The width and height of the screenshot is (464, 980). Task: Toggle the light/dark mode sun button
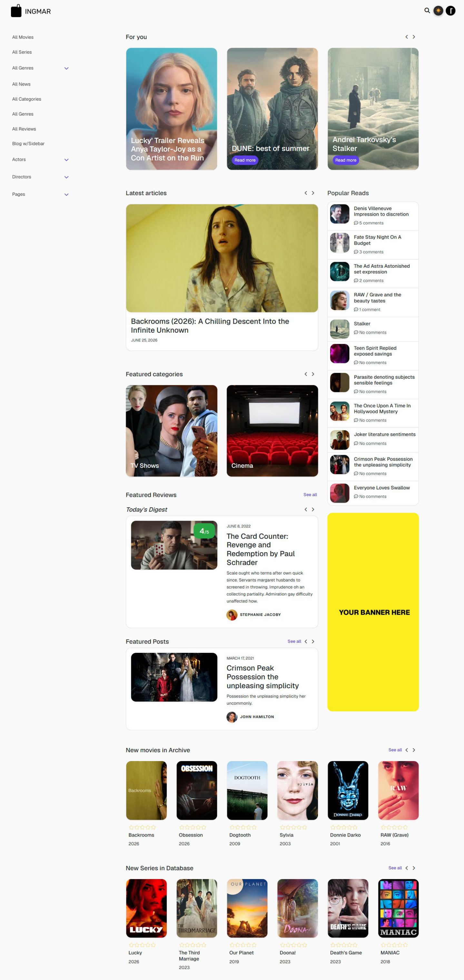[439, 11]
